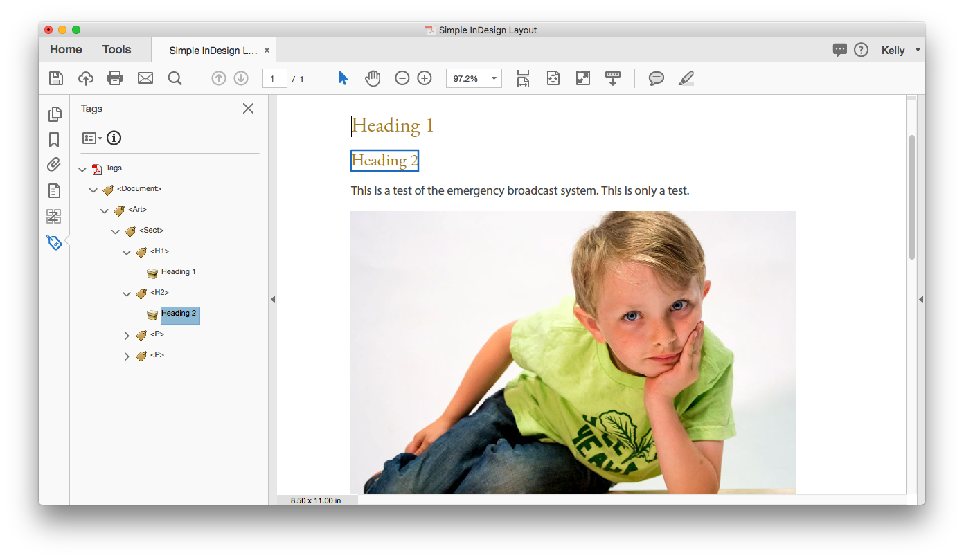Image resolution: width=964 pixels, height=560 pixels.
Task: Collapse the root Tags node
Action: (x=82, y=169)
